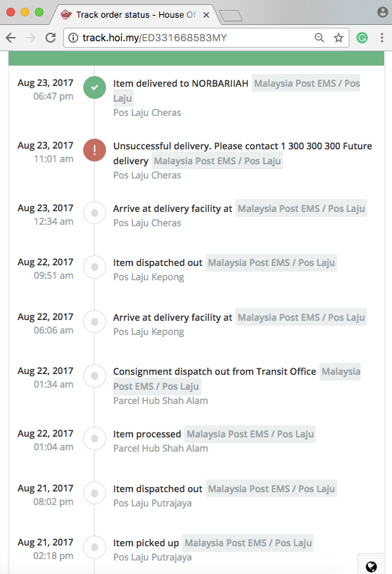Open the globe language button at bottom right
Viewport: 392px width, 574px height.
[371, 566]
